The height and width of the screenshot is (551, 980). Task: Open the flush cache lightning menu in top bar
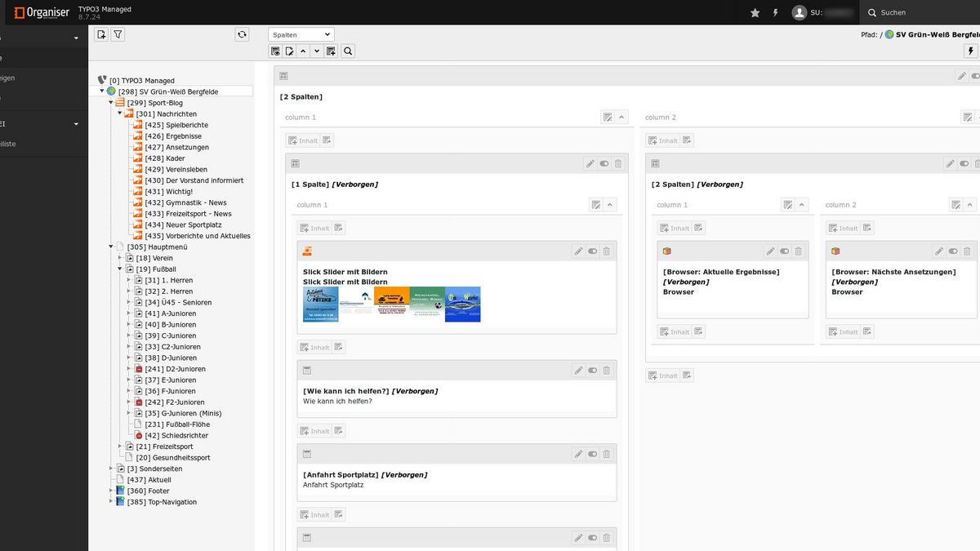click(775, 12)
